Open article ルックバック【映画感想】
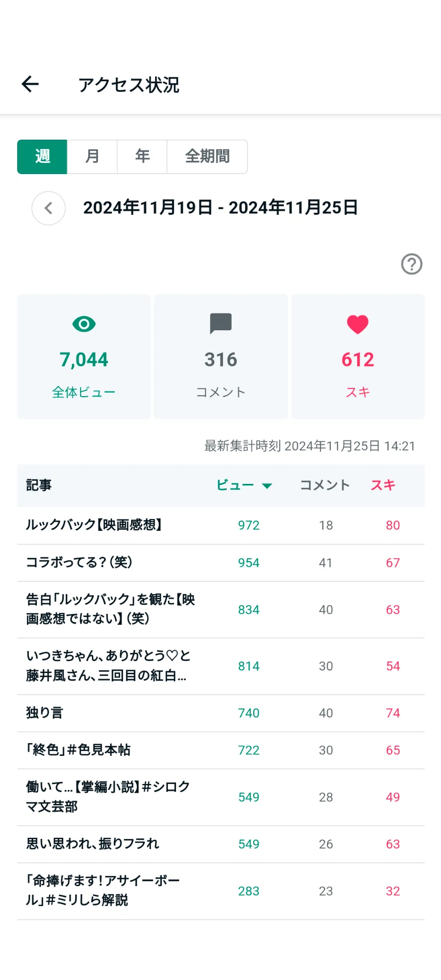This screenshot has width=441, height=980. 221,525
